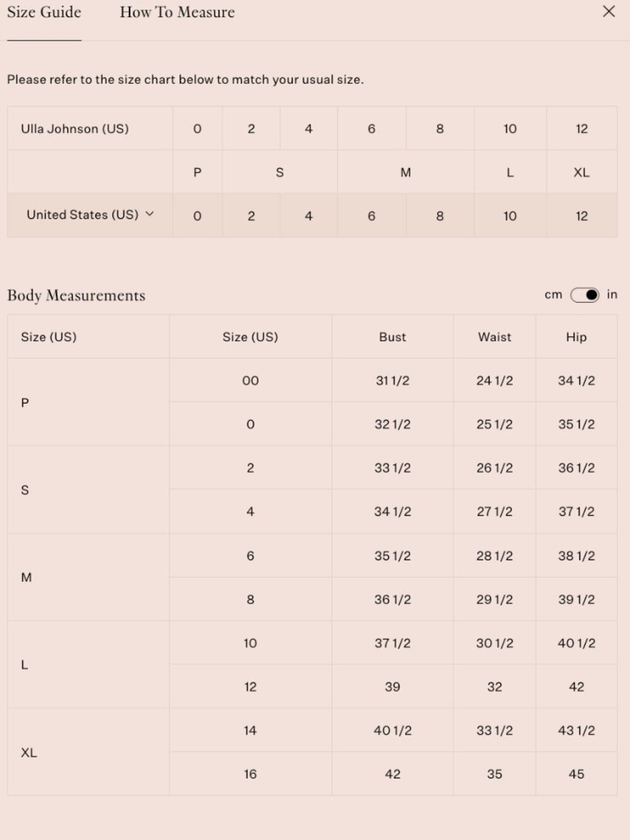
Task: Click the size 16 measurement row
Action: click(x=393, y=774)
